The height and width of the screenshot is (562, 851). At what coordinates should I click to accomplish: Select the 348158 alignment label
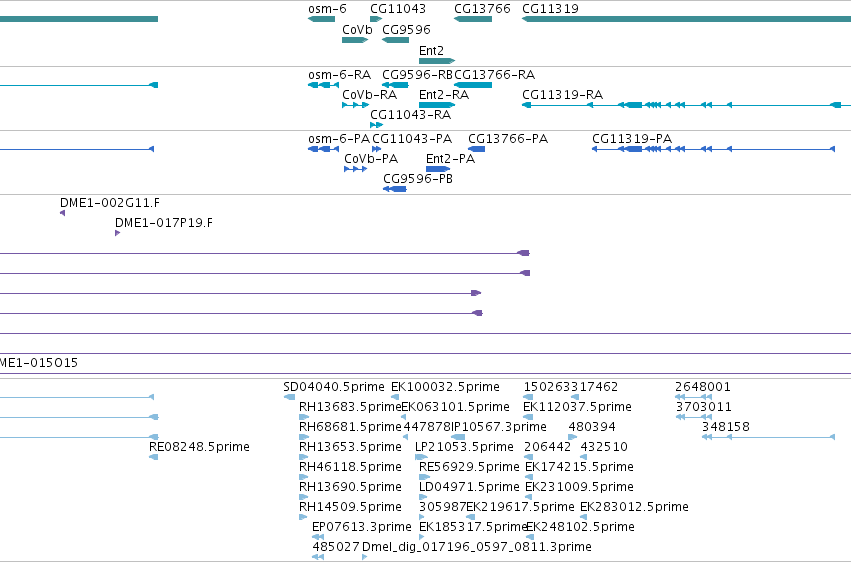[726, 427]
